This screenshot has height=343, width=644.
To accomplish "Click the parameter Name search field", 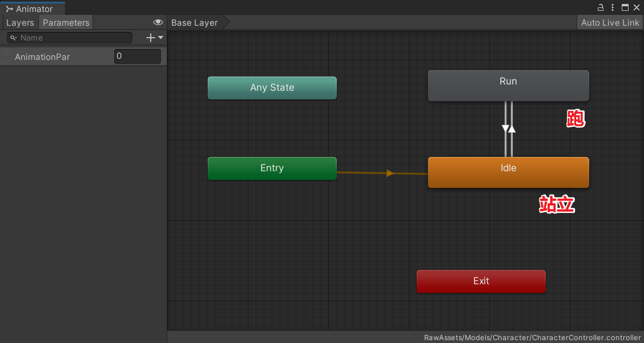I will 70,38.
